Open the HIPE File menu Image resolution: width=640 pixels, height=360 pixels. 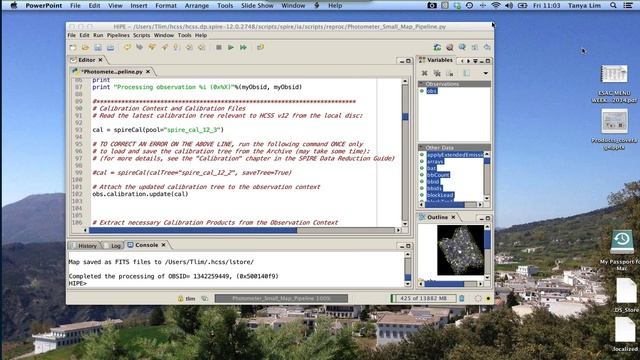(71, 36)
